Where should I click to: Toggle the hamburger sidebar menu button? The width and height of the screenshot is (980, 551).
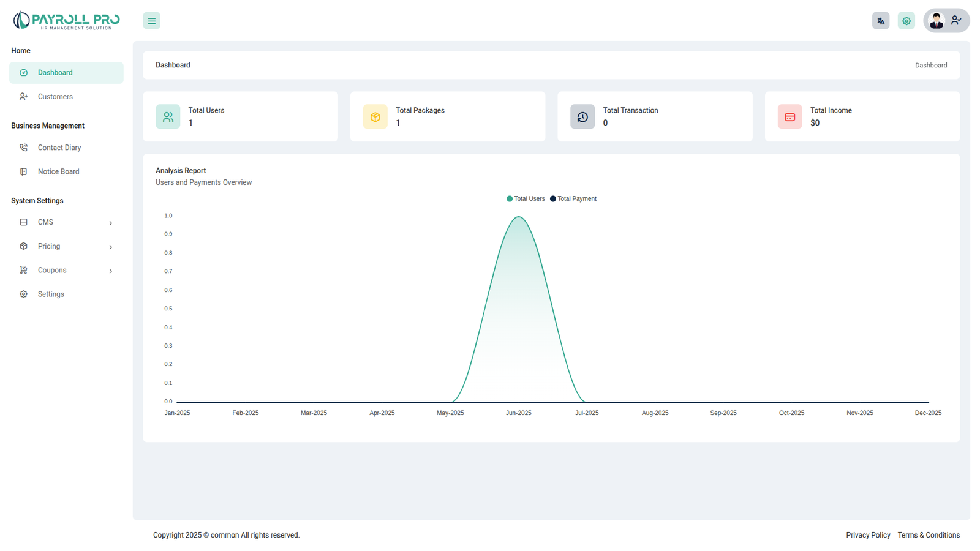(x=151, y=21)
